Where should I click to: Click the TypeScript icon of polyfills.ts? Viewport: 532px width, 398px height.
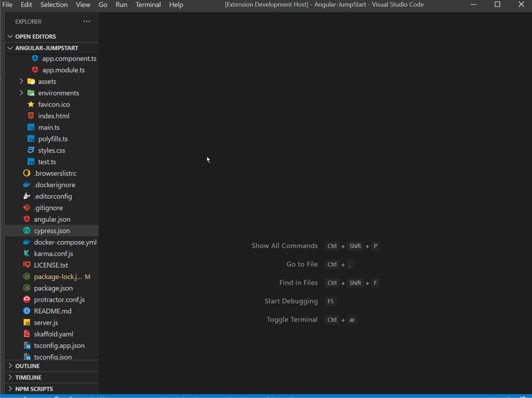click(x=31, y=139)
